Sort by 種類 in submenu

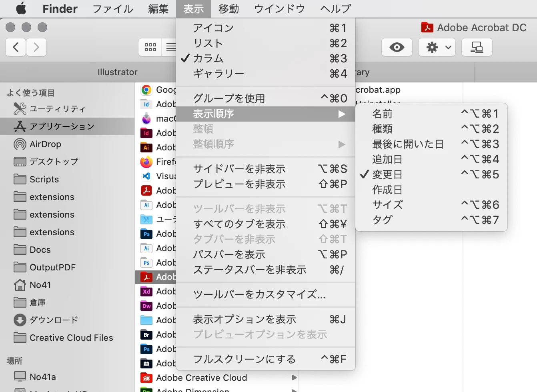[431, 129]
